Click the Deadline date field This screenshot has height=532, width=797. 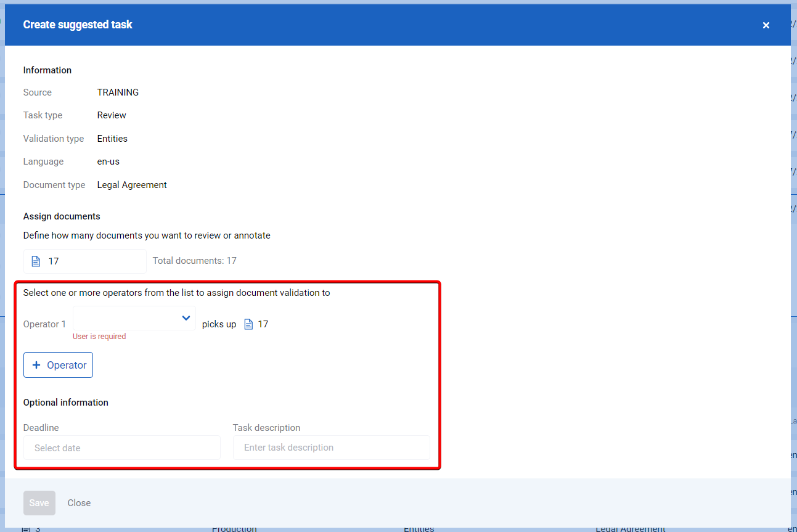coord(122,448)
